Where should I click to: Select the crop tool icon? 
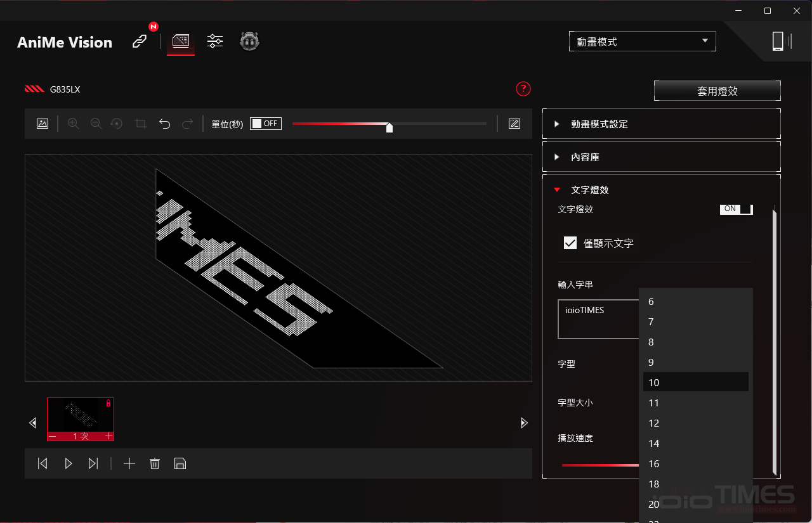tap(141, 124)
